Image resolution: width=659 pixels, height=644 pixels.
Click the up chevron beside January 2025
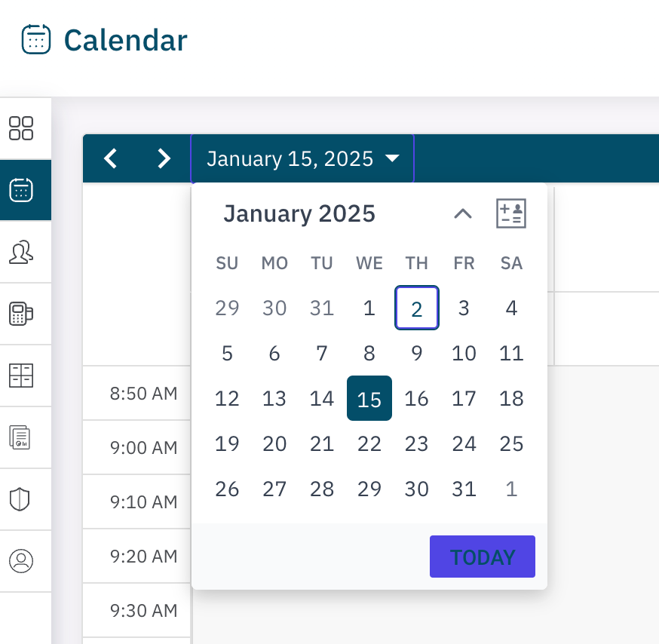(462, 214)
